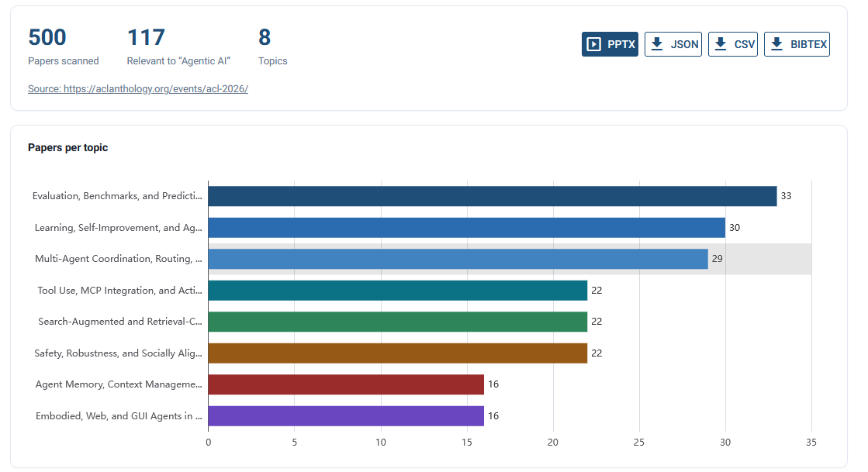This screenshot has width=868, height=472.
Task: Export results as PPTX
Action: coord(610,44)
